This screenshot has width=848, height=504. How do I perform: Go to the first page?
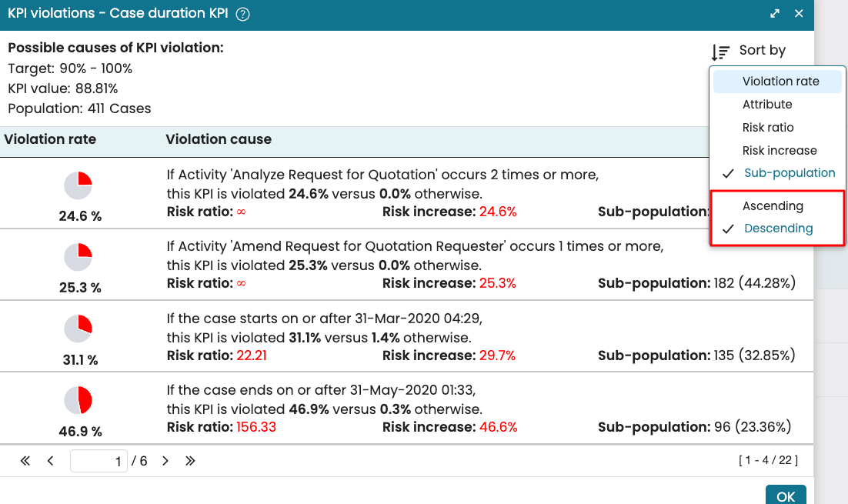pyautogui.click(x=25, y=461)
